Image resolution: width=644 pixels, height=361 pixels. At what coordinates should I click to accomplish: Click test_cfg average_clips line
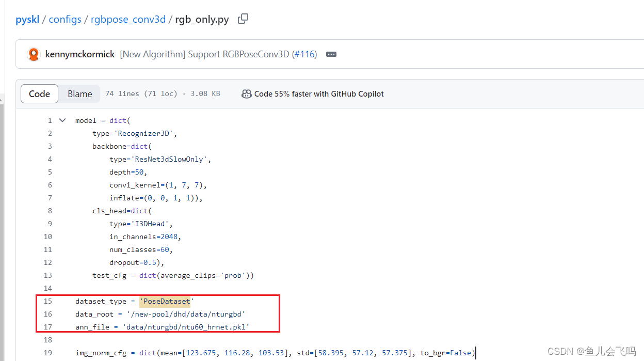point(173,275)
